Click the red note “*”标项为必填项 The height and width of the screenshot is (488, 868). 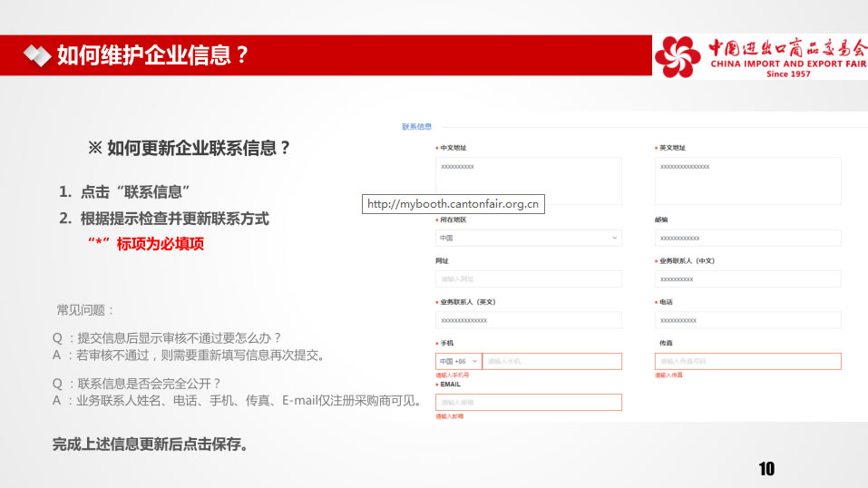pos(146,244)
